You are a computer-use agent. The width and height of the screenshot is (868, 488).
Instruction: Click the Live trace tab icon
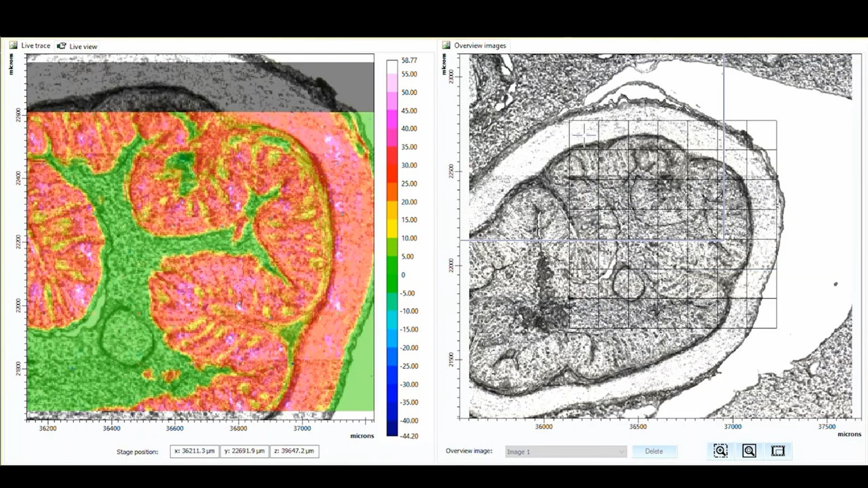pos(13,46)
